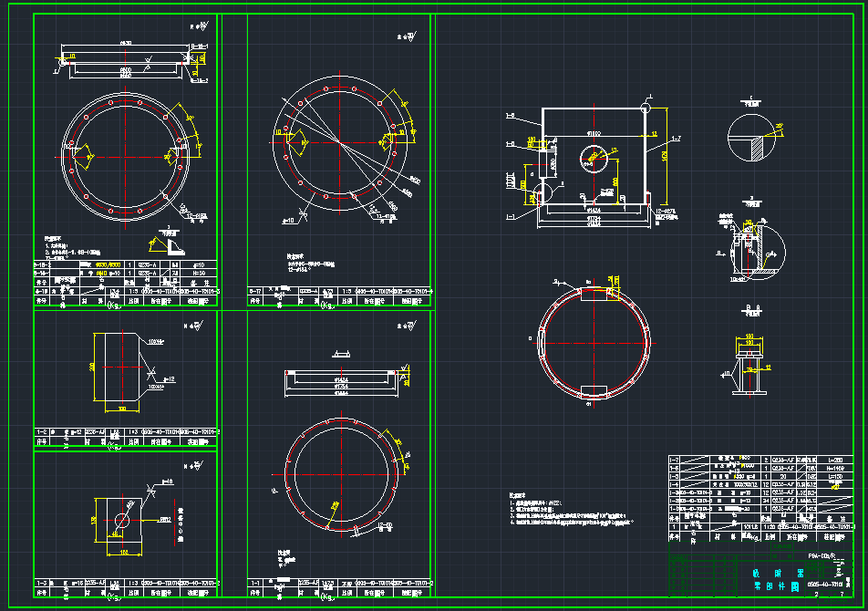Click the δ=12 thickness label beside the rectangular plate

click(x=169, y=379)
